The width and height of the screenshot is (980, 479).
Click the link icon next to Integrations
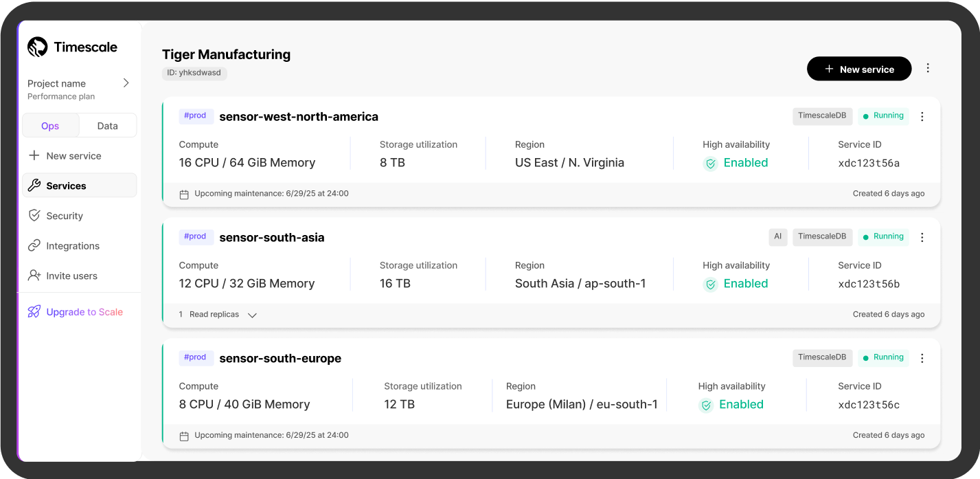(34, 245)
